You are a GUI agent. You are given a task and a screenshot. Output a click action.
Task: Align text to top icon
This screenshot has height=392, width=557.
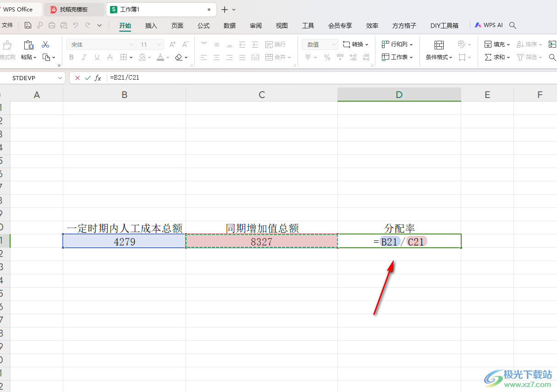204,44
